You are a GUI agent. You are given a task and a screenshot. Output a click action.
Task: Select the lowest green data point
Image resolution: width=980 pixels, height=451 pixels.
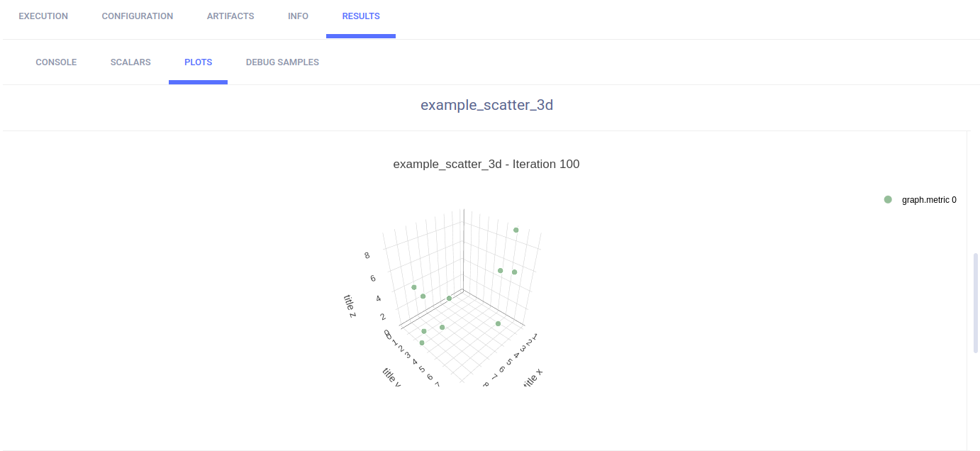[x=422, y=343]
